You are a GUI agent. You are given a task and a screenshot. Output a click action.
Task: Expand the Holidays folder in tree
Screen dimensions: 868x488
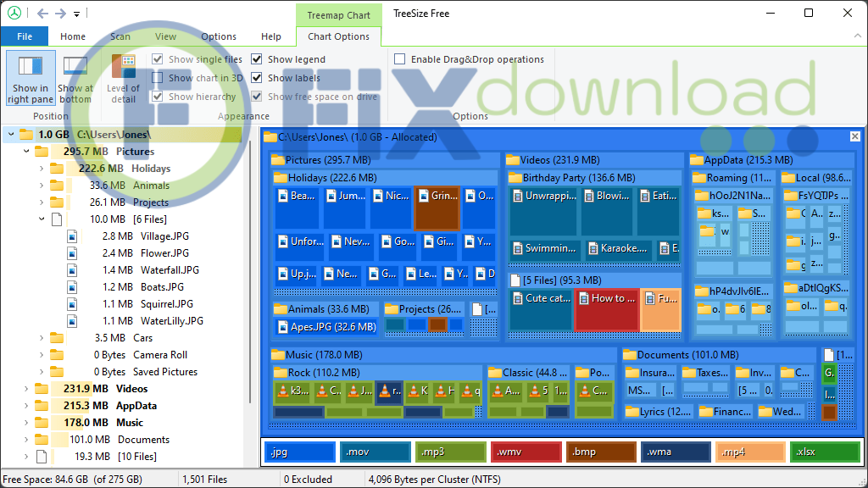(x=41, y=169)
